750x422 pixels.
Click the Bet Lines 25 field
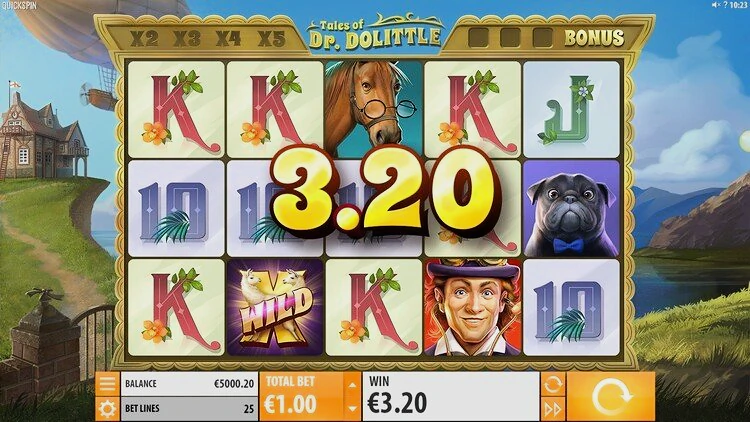point(189,409)
